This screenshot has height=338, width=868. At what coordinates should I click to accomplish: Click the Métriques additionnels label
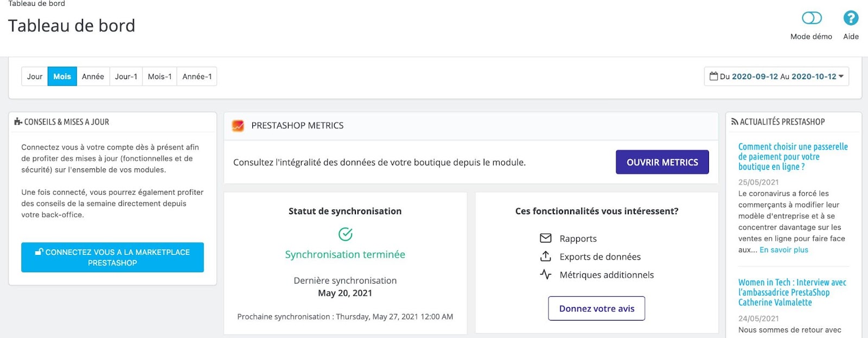[x=607, y=275]
